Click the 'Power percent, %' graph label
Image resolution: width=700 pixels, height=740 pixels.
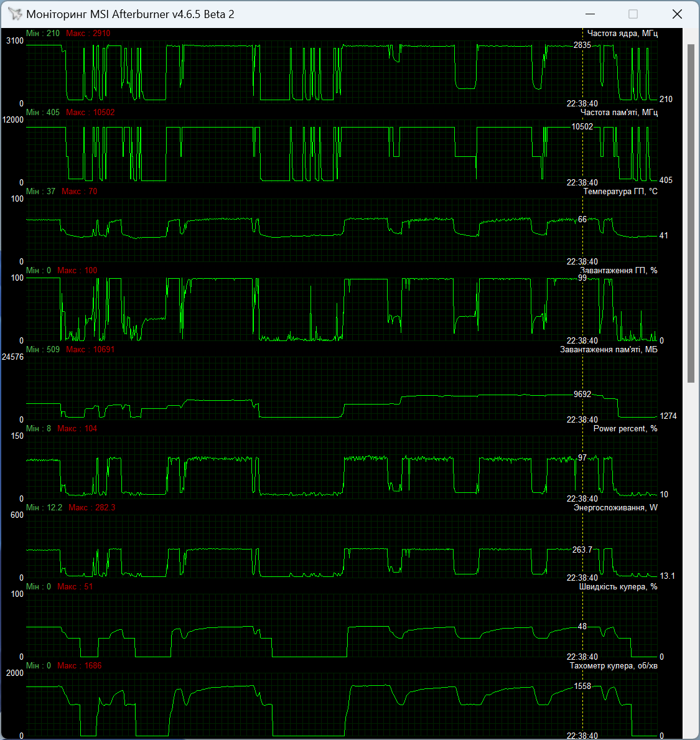[x=625, y=429]
